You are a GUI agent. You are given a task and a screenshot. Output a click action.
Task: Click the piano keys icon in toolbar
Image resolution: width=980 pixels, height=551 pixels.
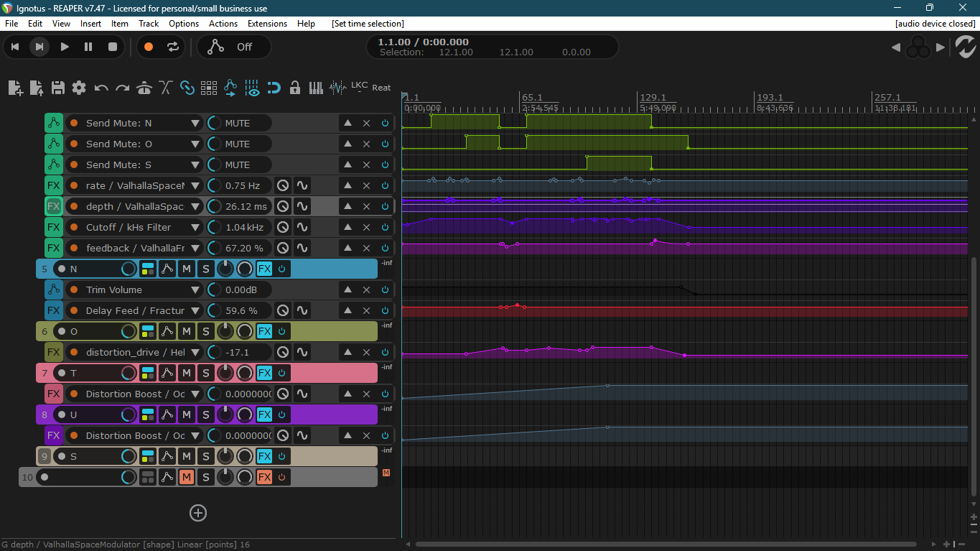pyautogui.click(x=316, y=88)
